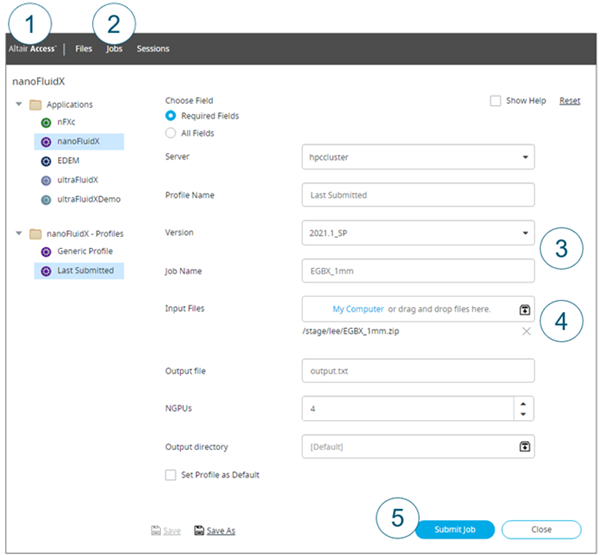Select the Required Fields radio button
Viewport: 600px width, 555px height.
(170, 116)
